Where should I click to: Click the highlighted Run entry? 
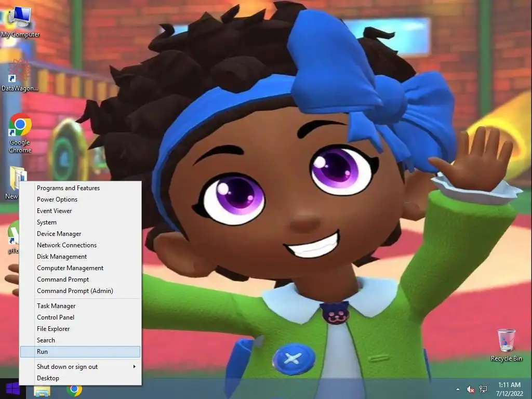pyautogui.click(x=80, y=352)
